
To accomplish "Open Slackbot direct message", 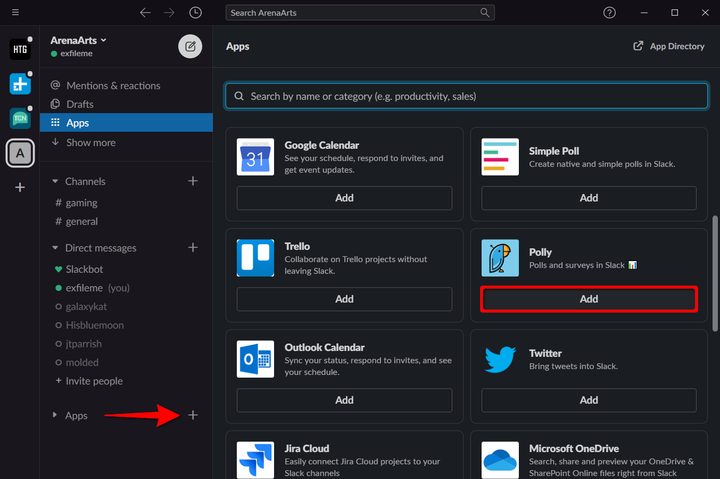I will click(126, 269).
